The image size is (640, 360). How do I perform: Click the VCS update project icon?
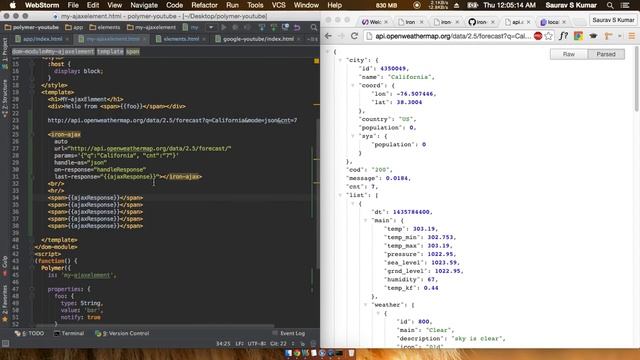[x=262, y=27]
